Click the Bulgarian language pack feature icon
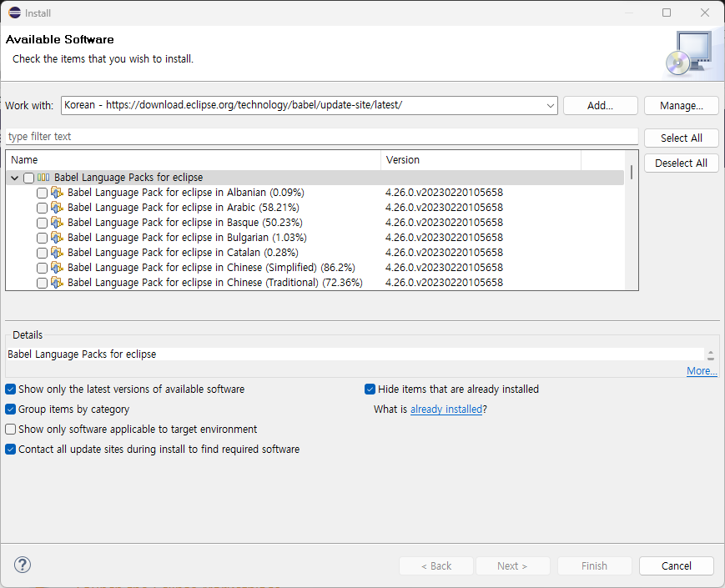 pos(57,238)
